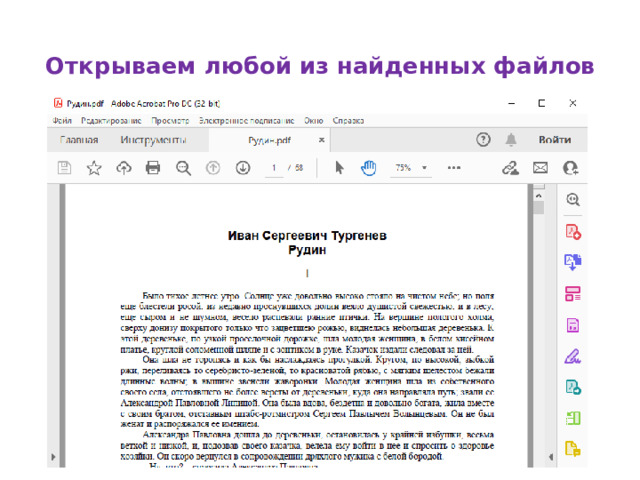The height and width of the screenshot is (480, 640).
Task: Open the Справка menu
Action: [348, 121]
